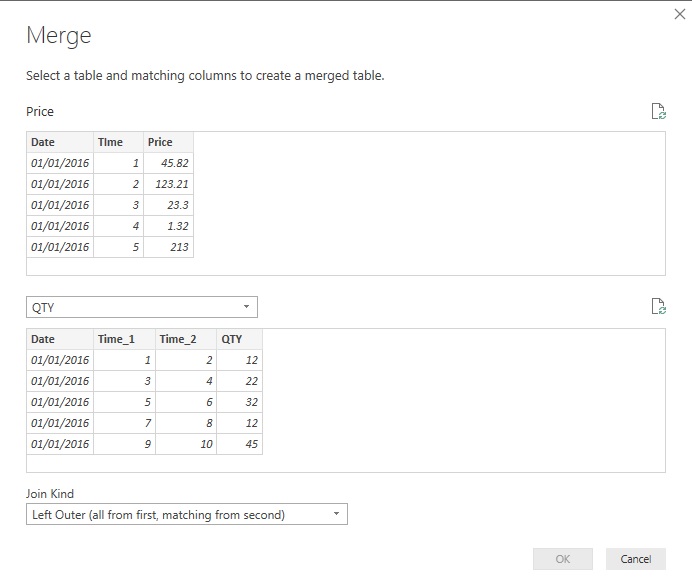Click QTY cell 45
The height and width of the screenshot is (585, 692).
[x=240, y=444]
